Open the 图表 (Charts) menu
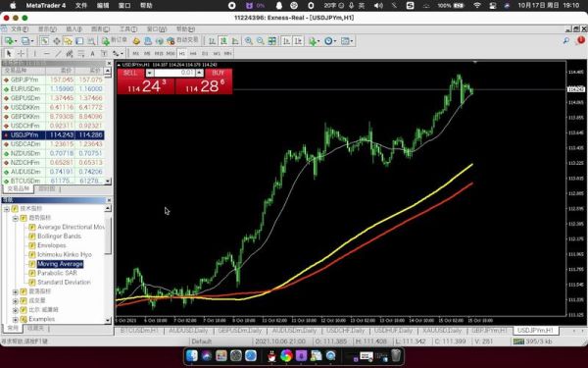Image resolution: width=588 pixels, height=368 pixels. pyautogui.click(x=101, y=28)
